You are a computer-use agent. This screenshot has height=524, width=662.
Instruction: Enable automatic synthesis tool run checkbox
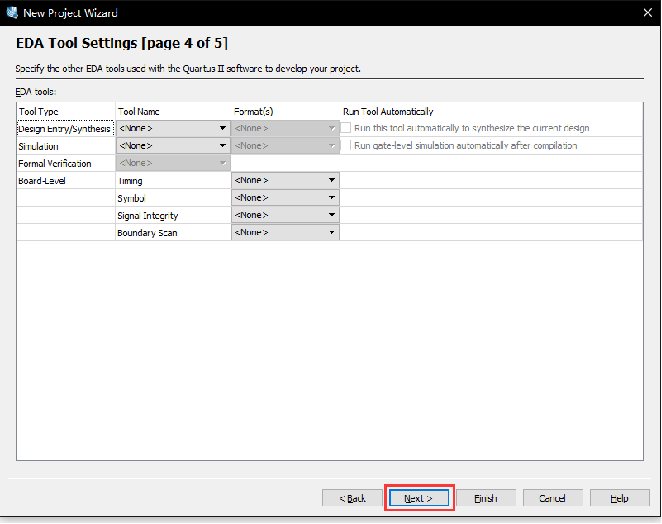point(346,128)
